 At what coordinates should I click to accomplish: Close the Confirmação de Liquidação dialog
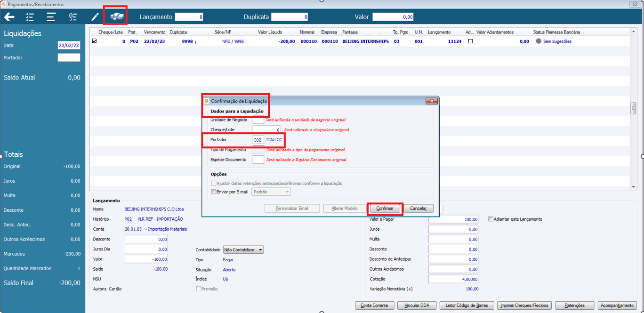point(431,101)
